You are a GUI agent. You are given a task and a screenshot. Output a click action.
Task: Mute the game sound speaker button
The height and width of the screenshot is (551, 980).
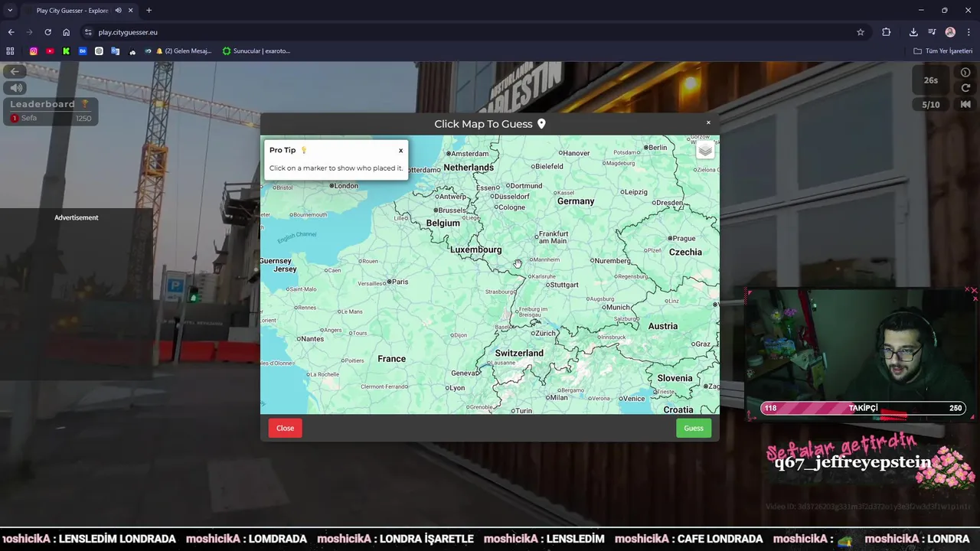point(15,88)
